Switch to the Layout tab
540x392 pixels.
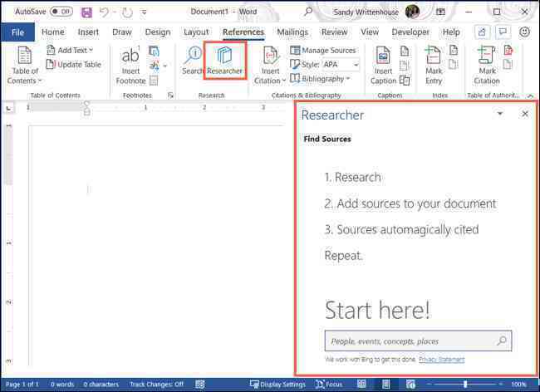pyautogui.click(x=196, y=32)
